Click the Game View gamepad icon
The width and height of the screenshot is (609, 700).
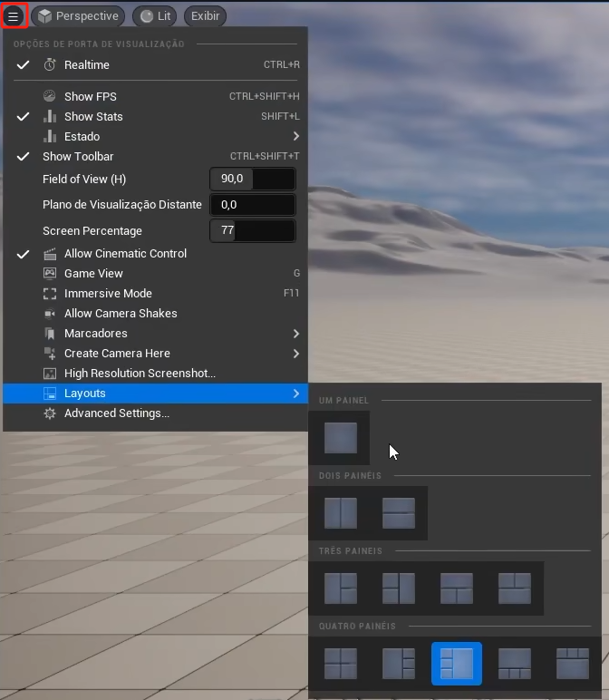coord(50,273)
